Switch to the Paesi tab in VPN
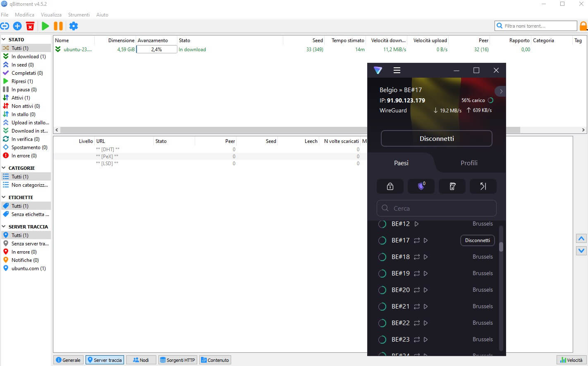Viewport: 588px width, 366px height. [x=401, y=163]
